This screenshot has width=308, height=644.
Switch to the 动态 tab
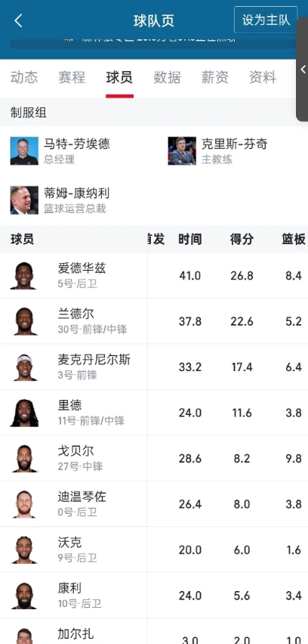(x=24, y=77)
